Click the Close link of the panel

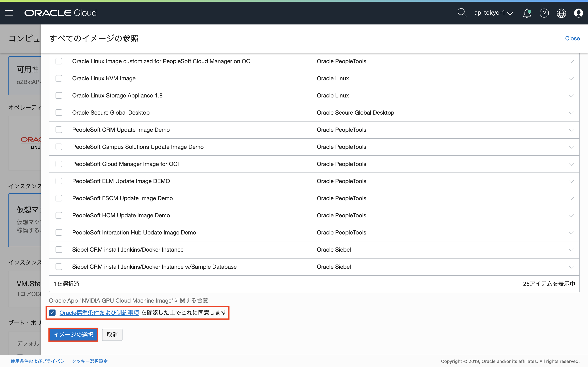(572, 38)
